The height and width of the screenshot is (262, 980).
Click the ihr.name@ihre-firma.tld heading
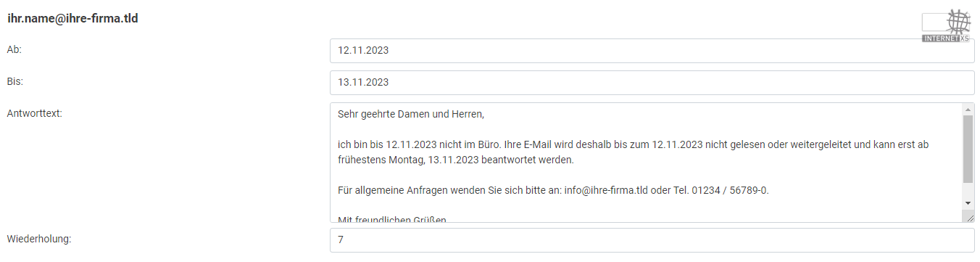[x=72, y=19]
